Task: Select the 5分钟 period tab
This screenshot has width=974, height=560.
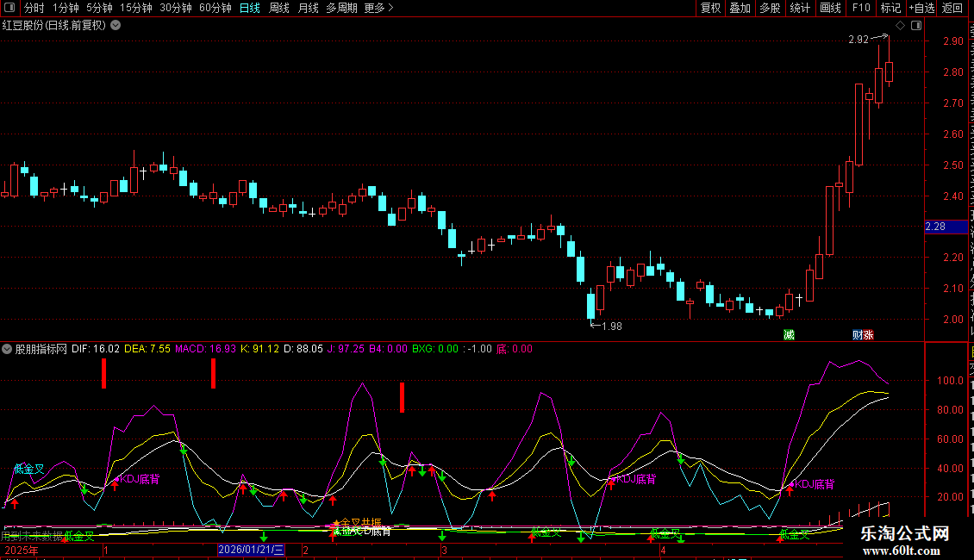Action: (99, 8)
